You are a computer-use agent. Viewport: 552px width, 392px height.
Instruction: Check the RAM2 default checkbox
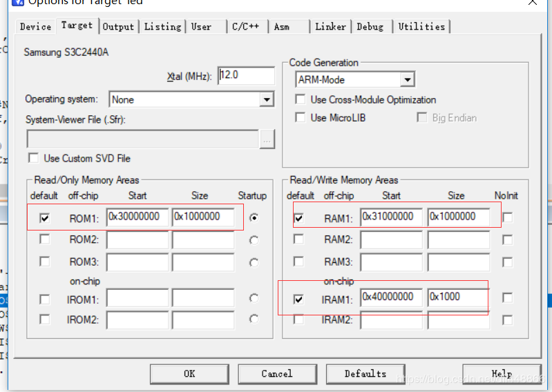(298, 239)
